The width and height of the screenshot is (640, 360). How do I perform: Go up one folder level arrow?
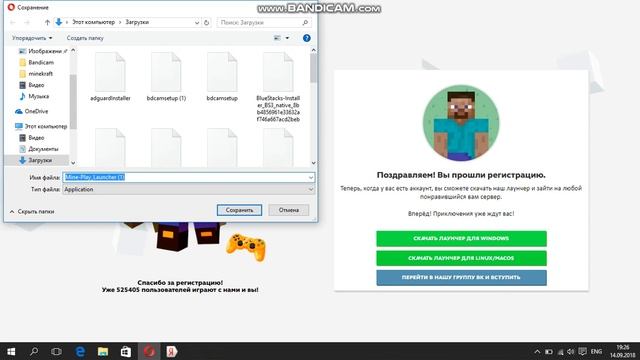coord(47,22)
